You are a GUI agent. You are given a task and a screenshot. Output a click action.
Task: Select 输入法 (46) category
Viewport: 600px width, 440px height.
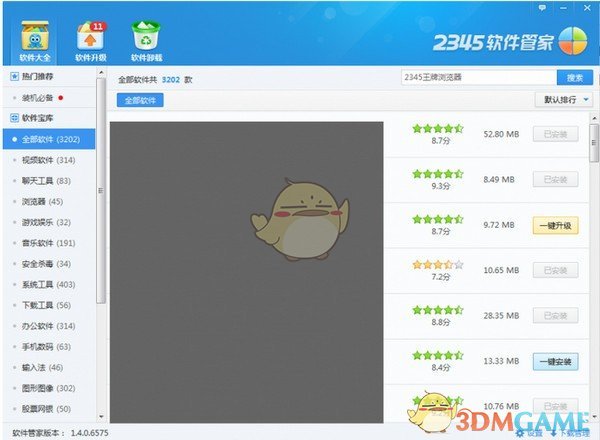(x=49, y=367)
